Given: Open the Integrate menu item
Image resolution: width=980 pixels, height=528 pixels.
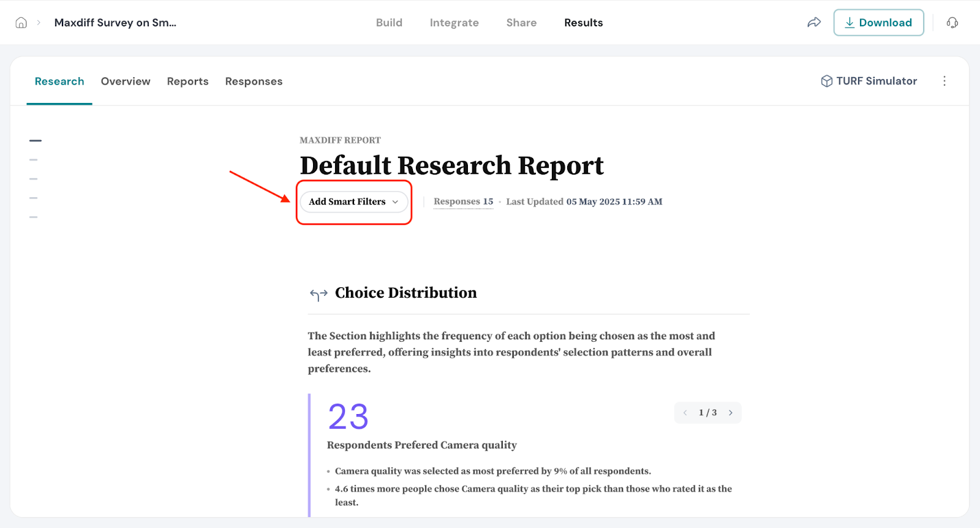Looking at the screenshot, I should (454, 23).
